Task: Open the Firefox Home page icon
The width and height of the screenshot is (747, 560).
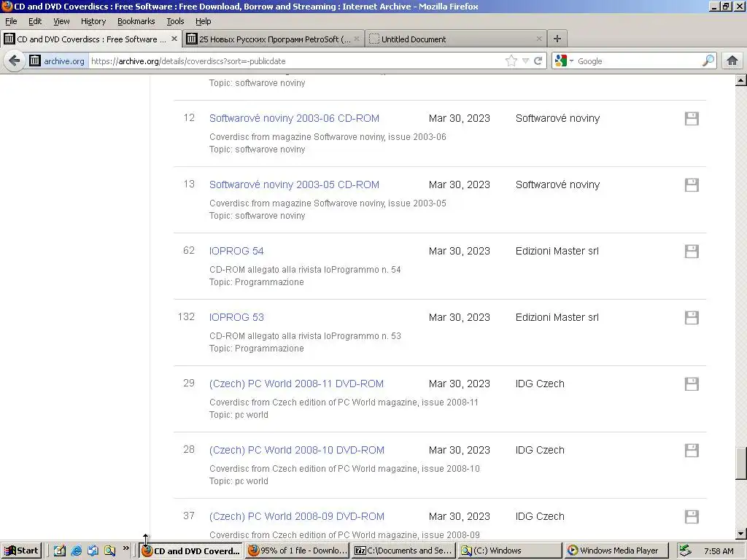Action: (732, 61)
